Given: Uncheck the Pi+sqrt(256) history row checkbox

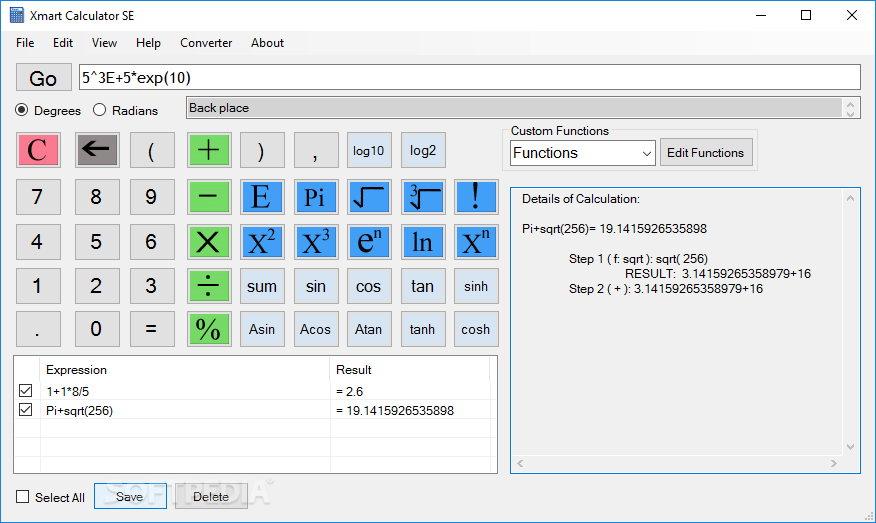Looking at the screenshot, I should (25, 410).
